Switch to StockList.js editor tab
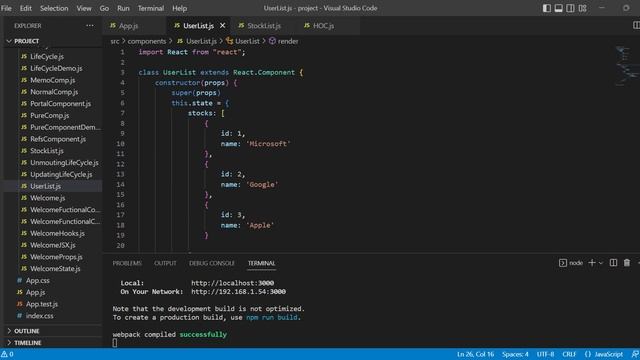This screenshot has width=640, height=360. 263,26
